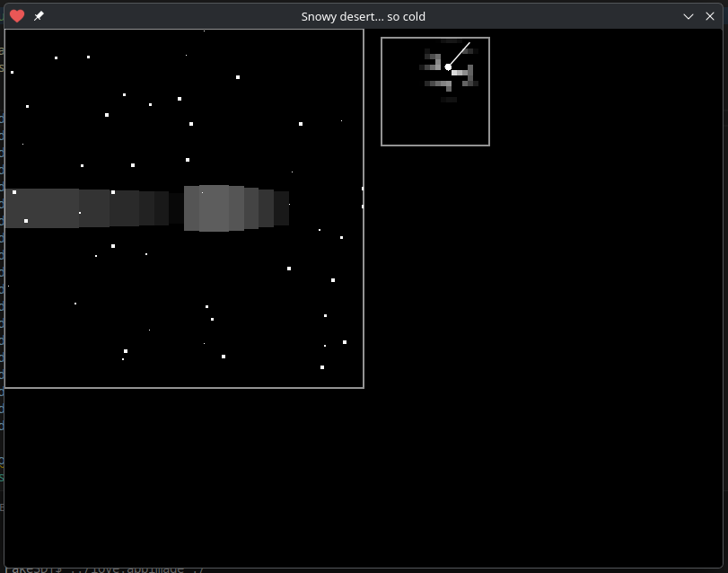The height and width of the screenshot is (573, 728).
Task: Click the player dot in the minimap
Action: [x=448, y=67]
